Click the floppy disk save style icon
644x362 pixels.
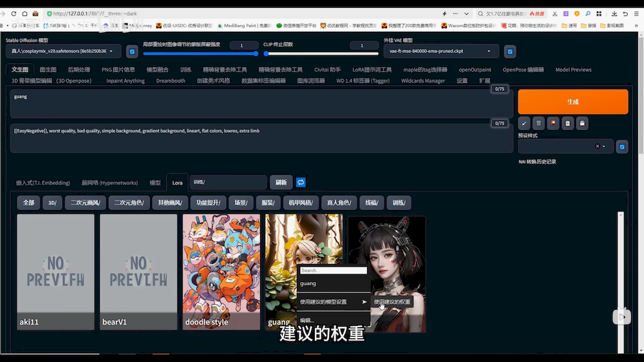tap(582, 123)
